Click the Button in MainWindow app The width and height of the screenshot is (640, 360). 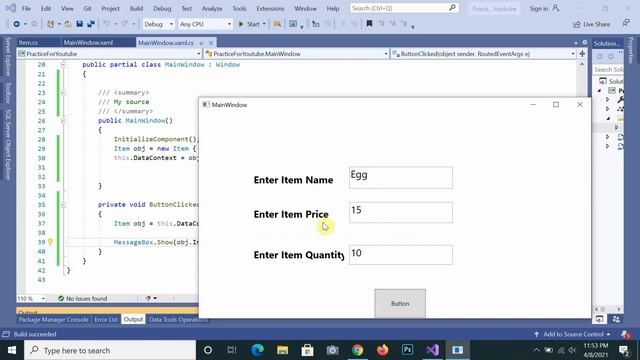pos(400,303)
